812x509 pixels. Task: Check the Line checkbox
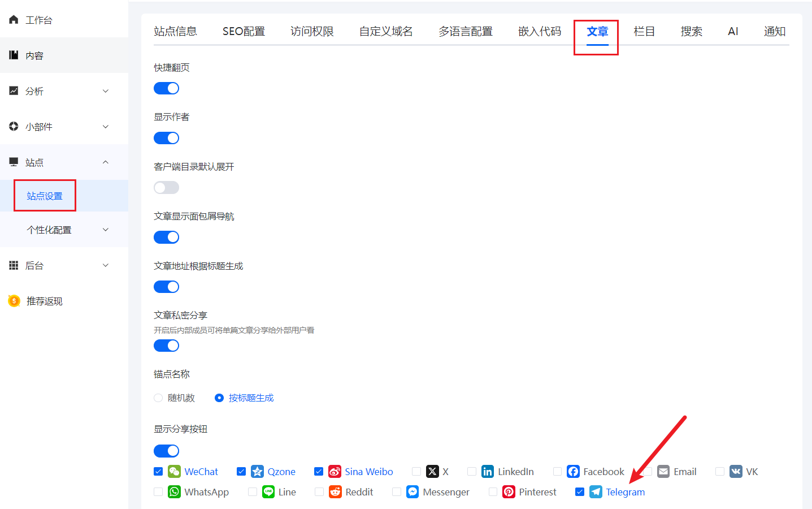(x=253, y=491)
